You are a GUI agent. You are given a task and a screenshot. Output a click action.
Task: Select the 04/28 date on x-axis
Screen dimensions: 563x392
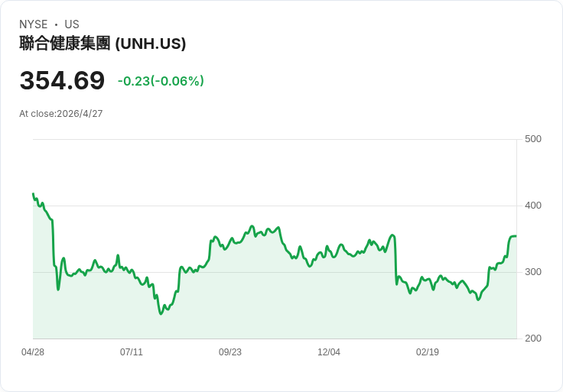click(33, 352)
